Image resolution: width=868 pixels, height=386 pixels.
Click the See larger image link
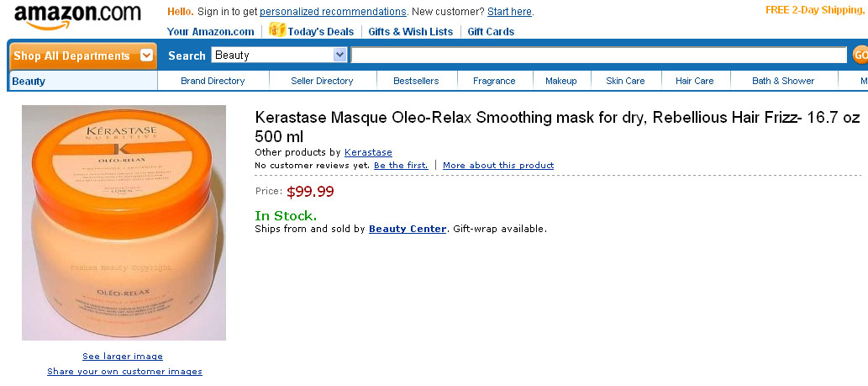(x=123, y=357)
